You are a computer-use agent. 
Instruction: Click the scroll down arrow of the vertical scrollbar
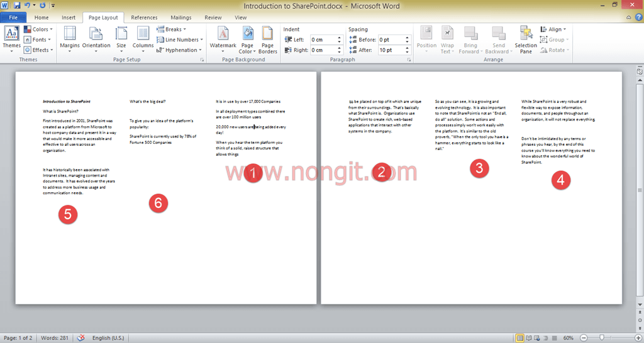coord(640,305)
